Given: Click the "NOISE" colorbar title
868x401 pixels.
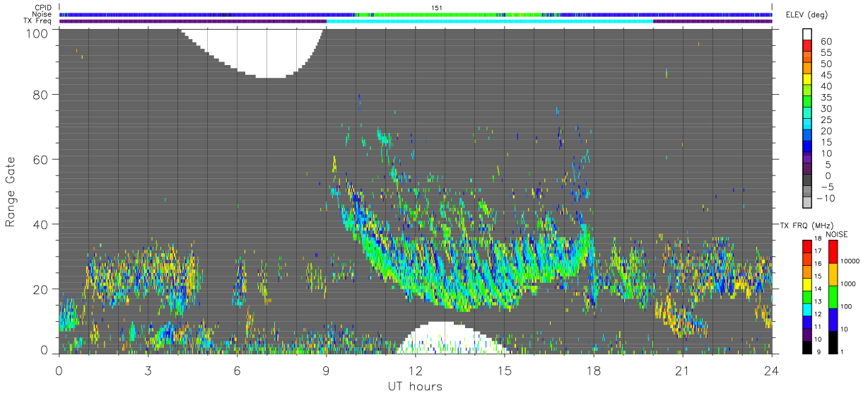Looking at the screenshot, I should coord(836,234).
